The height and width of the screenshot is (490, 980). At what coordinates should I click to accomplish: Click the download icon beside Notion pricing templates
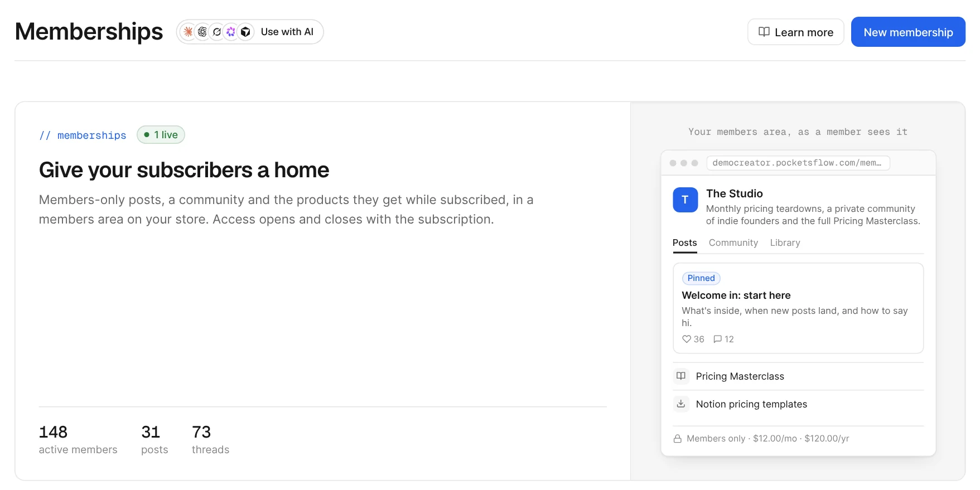coord(681,404)
